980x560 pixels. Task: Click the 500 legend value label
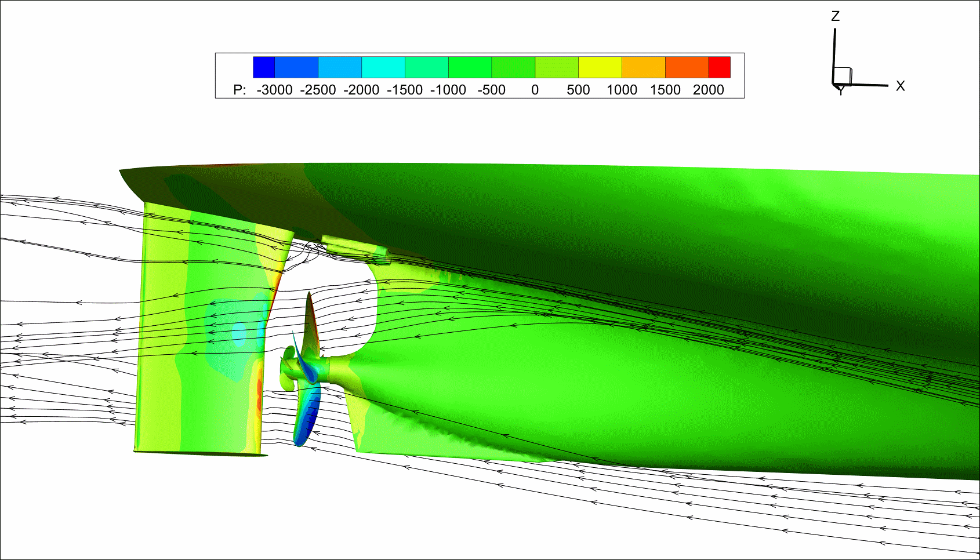point(578,90)
